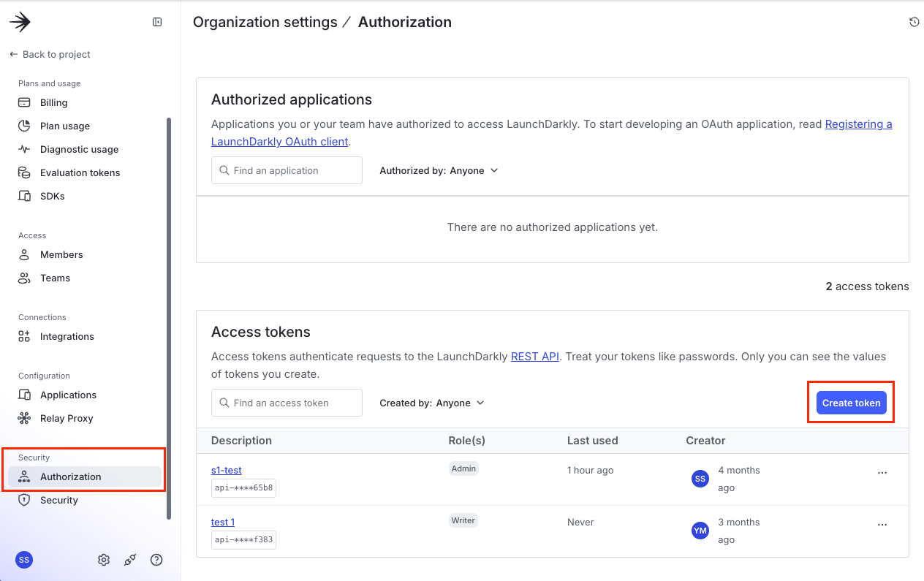Click the Role(s) column header
Viewport: 924px width, 581px height.
(467, 441)
